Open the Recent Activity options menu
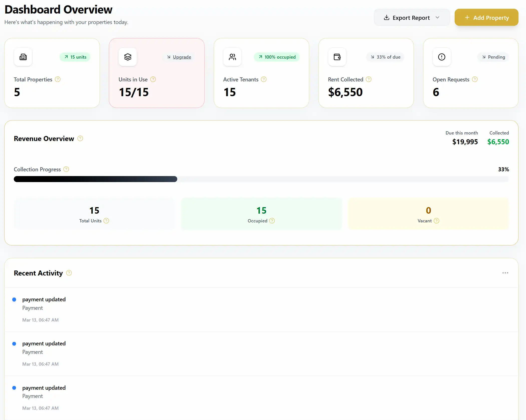 [x=505, y=273]
